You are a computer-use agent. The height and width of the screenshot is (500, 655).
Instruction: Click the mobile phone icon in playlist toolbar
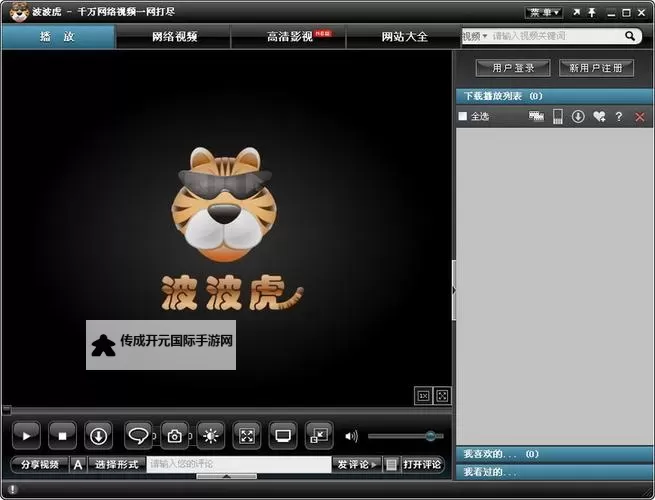[558, 116]
